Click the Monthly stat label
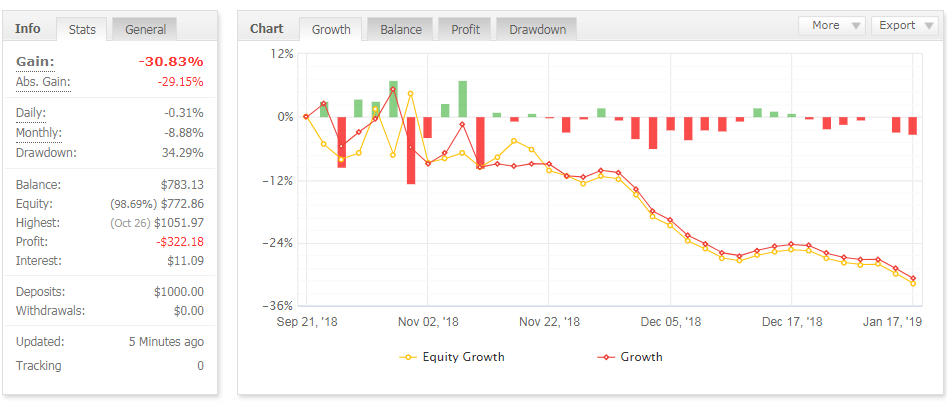This screenshot has height=404, width=947. tap(39, 133)
